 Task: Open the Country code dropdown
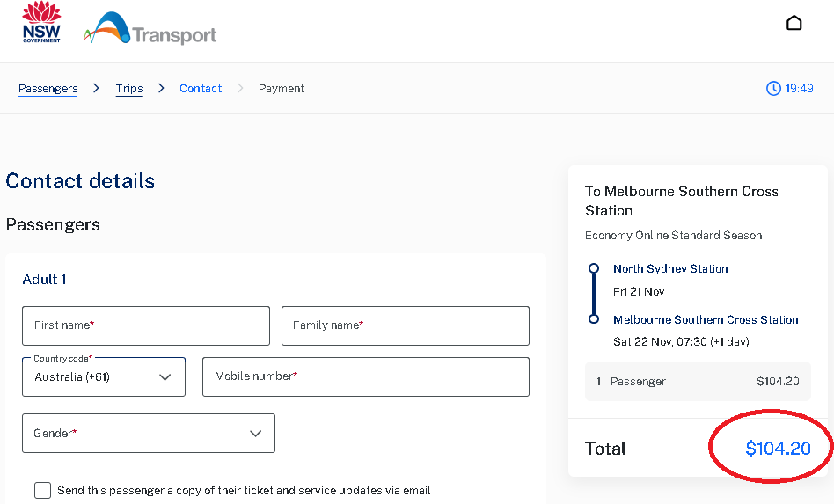[x=104, y=377]
